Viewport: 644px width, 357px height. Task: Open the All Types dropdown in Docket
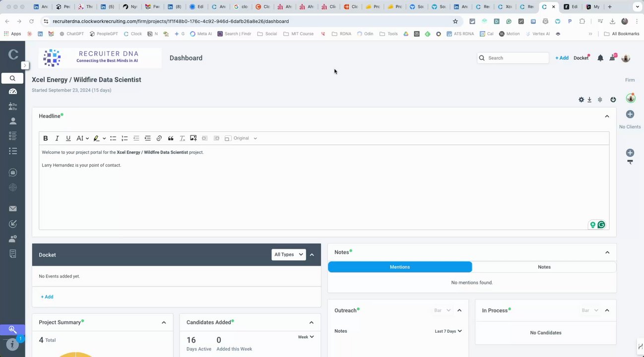click(289, 254)
